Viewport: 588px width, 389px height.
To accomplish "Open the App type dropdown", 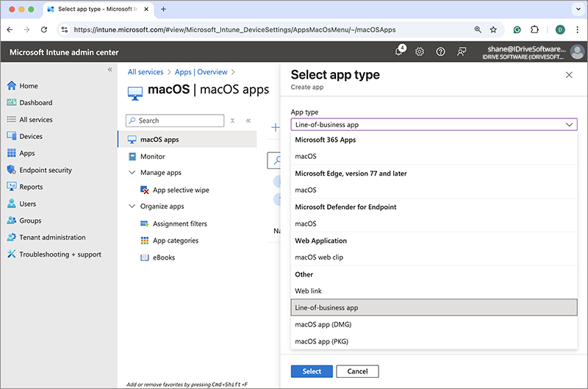I will click(x=434, y=125).
